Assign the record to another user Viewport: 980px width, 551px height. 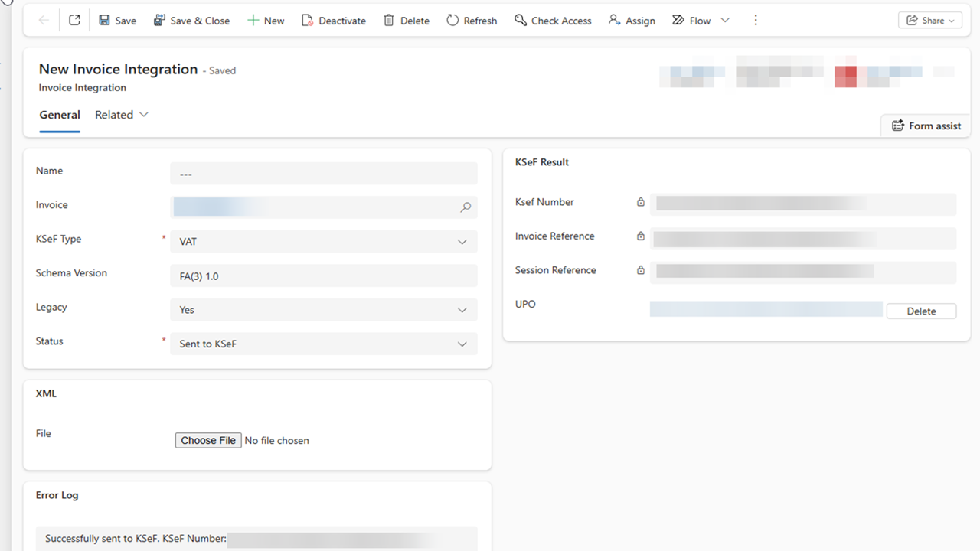click(632, 21)
